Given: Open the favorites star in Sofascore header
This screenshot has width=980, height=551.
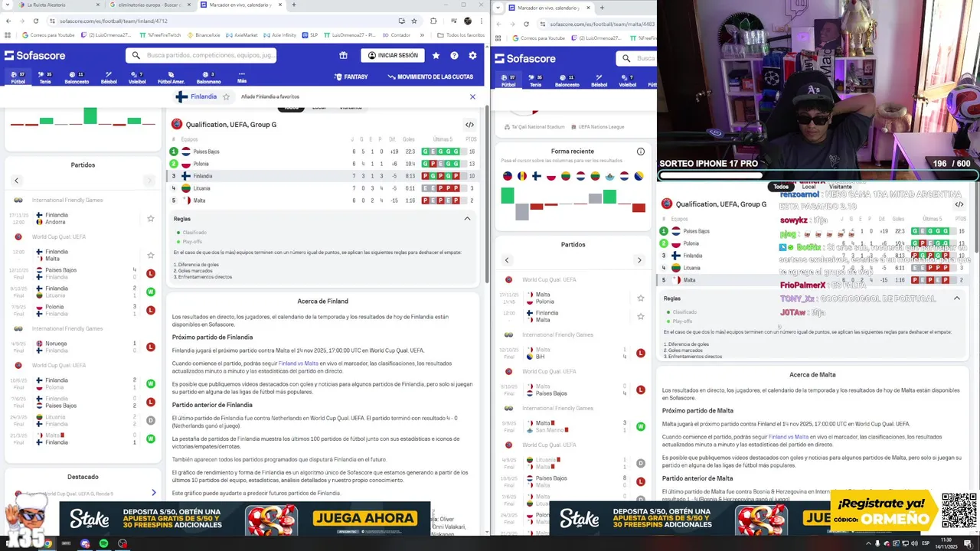Looking at the screenshot, I should click(x=436, y=55).
